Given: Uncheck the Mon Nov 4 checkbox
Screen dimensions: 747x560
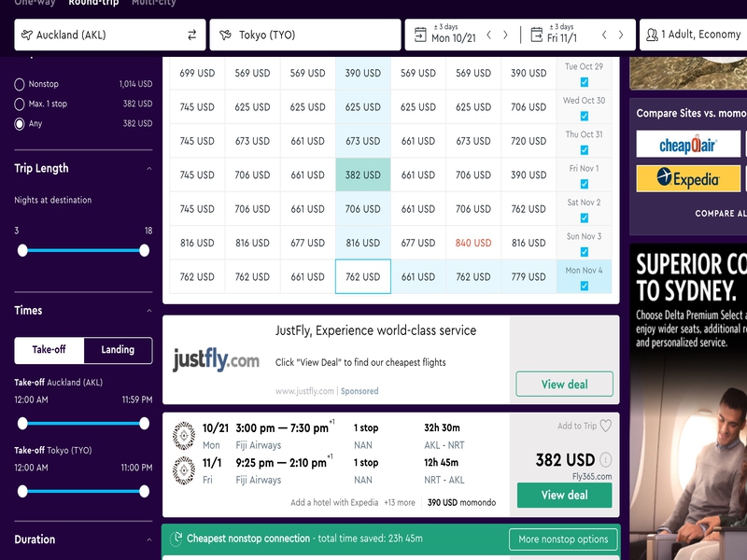Looking at the screenshot, I should point(585,286).
